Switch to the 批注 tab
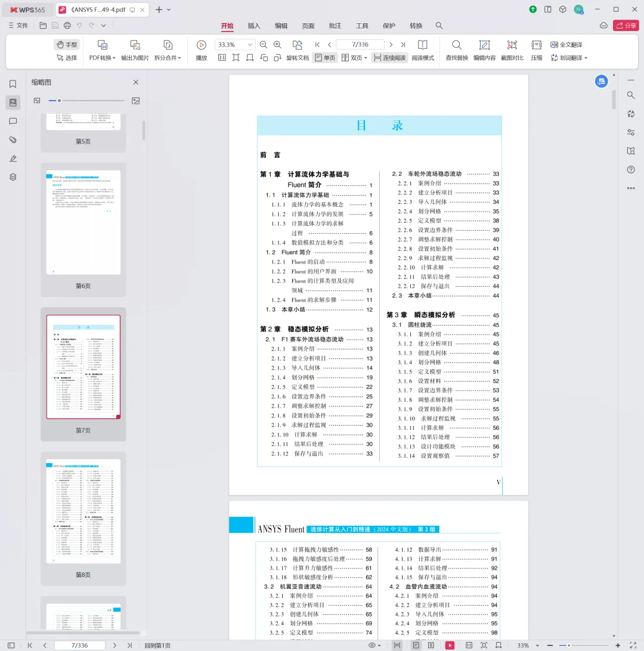The height and width of the screenshot is (651, 644). point(335,26)
